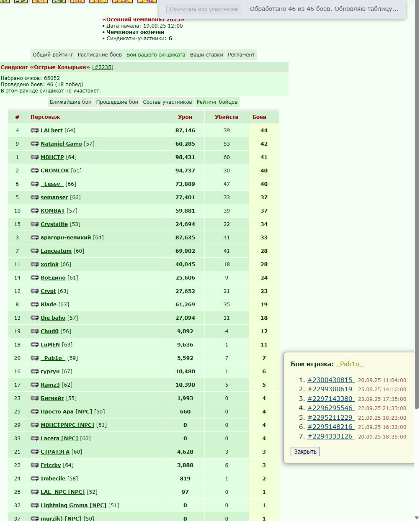This screenshot has height=521, width=420.
Task: Click _Pab1o_'s battle count 7
Action: [264, 358]
